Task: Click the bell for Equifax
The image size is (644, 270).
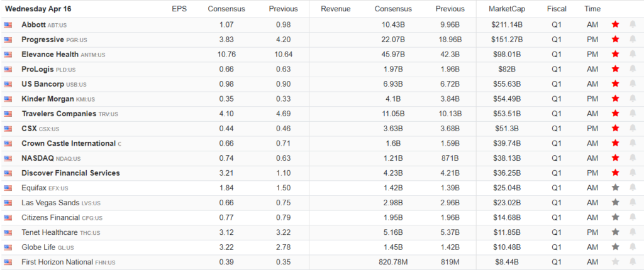Action: click(633, 188)
